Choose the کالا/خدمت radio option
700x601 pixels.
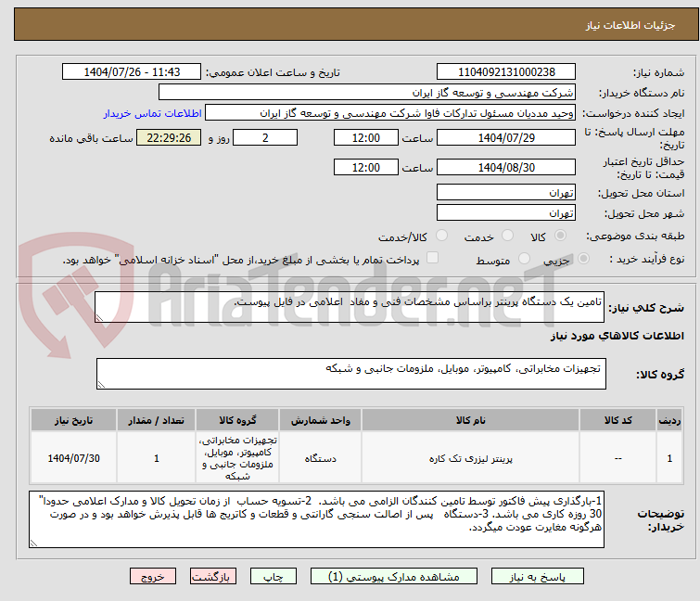[x=442, y=237]
